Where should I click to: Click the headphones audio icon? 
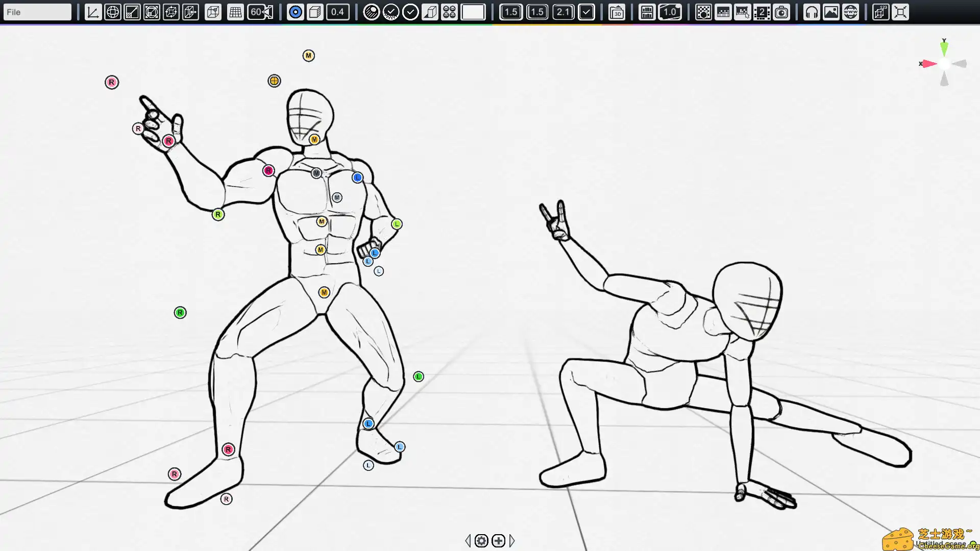812,12
